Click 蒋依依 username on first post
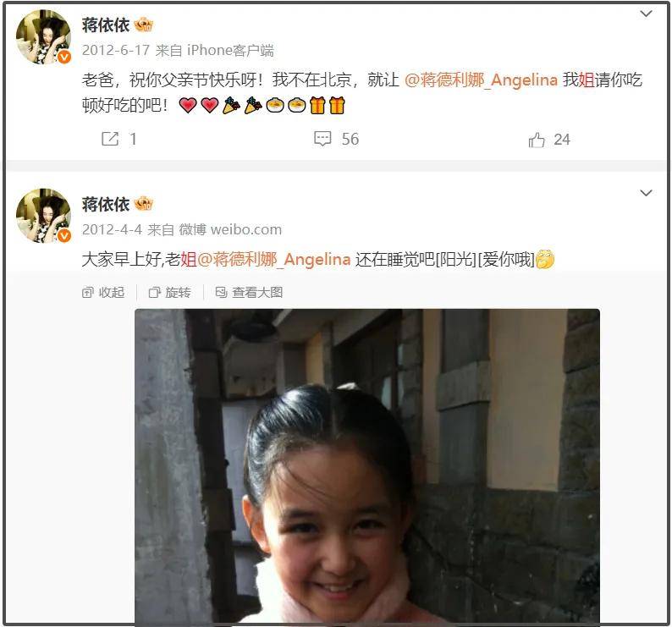 [x=106, y=25]
